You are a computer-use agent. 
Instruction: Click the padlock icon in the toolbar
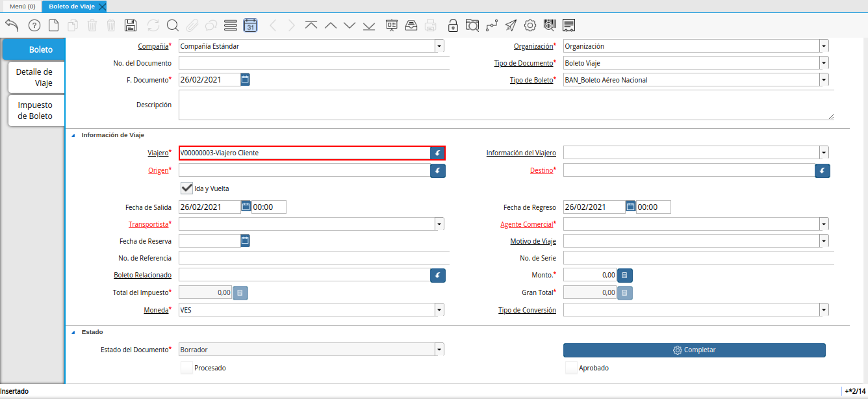click(x=453, y=25)
